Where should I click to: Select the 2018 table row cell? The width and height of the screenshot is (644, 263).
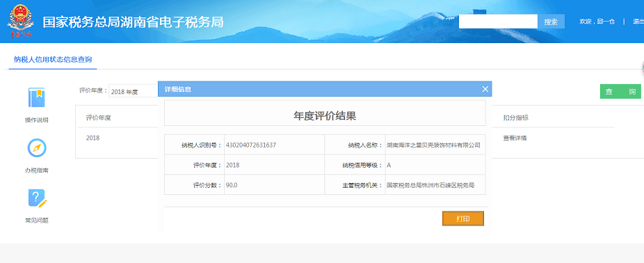[x=92, y=138]
